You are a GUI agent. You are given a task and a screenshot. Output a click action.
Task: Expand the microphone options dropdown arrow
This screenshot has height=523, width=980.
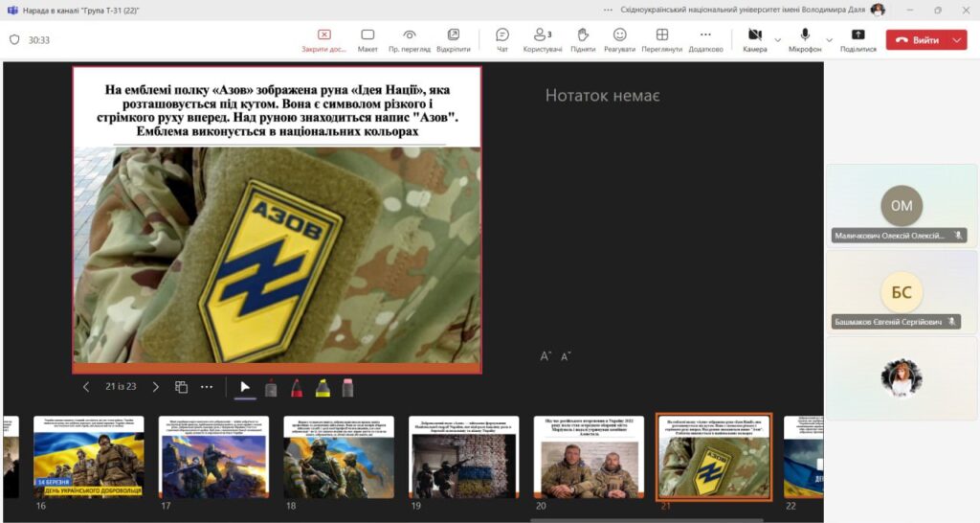pos(829,40)
